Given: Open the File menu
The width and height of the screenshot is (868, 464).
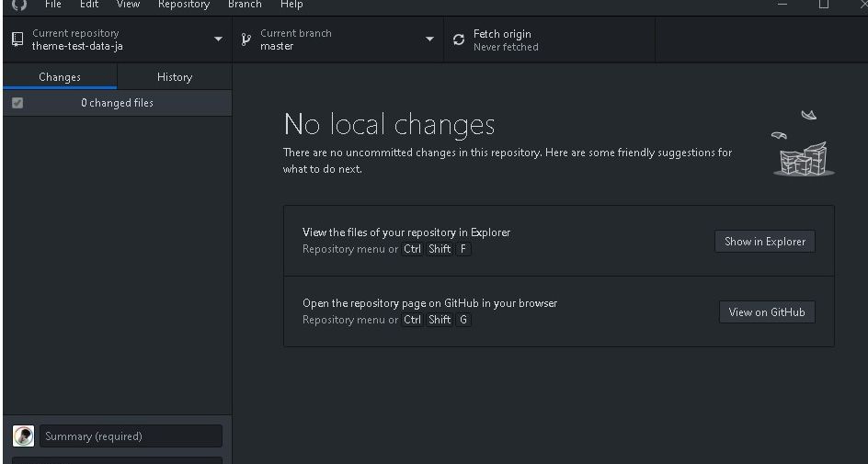Looking at the screenshot, I should tap(53, 5).
